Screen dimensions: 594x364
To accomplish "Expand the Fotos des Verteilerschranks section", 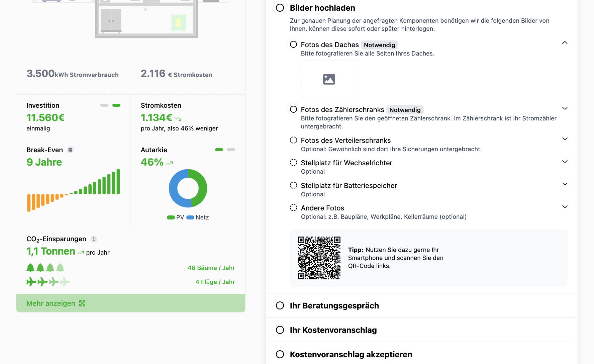I will coord(565,139).
